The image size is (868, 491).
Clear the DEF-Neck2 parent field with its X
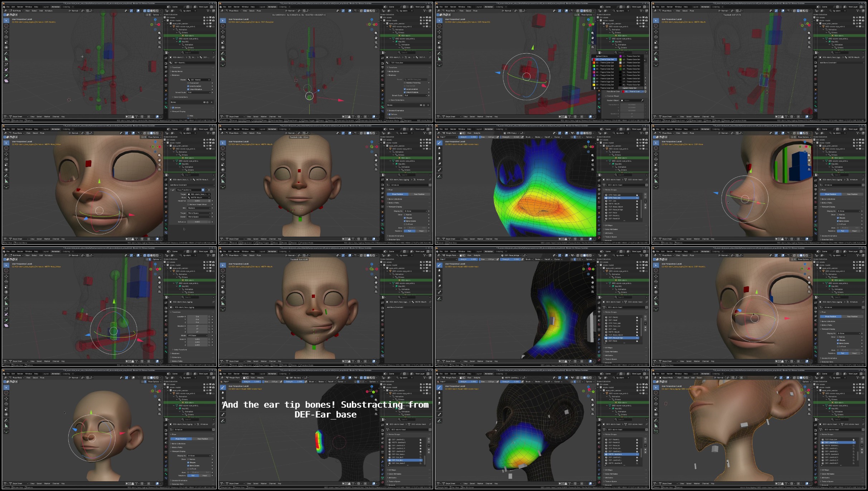tap(209, 80)
